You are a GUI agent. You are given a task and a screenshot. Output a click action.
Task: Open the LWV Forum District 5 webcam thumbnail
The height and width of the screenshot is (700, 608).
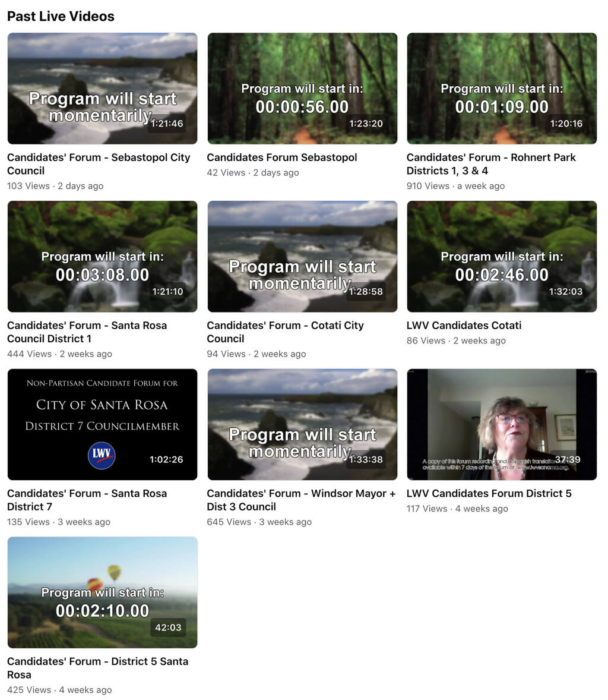click(501, 424)
